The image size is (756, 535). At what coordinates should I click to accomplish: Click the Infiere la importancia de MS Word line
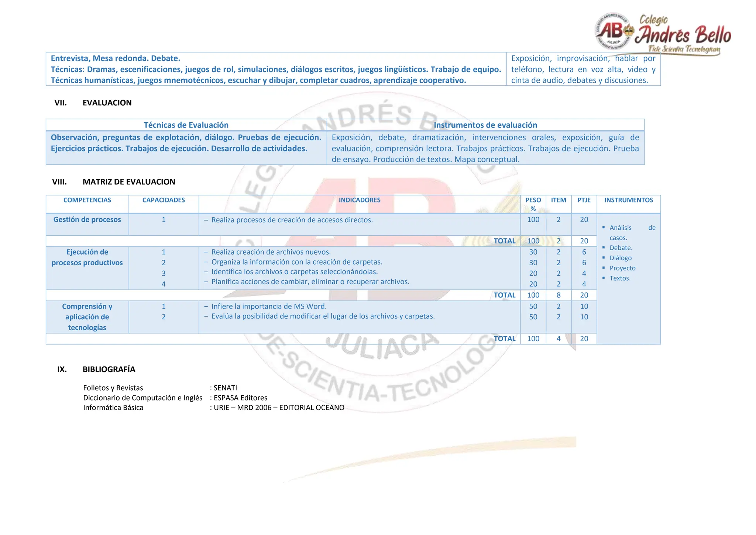[269, 306]
